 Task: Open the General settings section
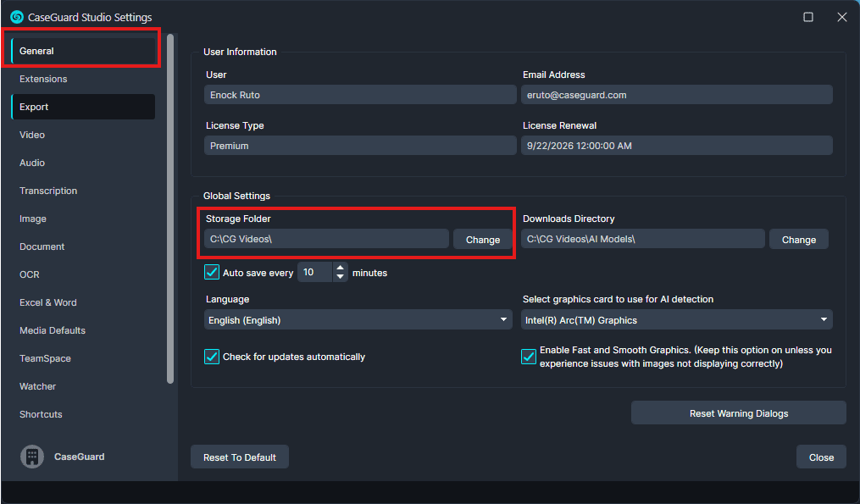point(83,51)
